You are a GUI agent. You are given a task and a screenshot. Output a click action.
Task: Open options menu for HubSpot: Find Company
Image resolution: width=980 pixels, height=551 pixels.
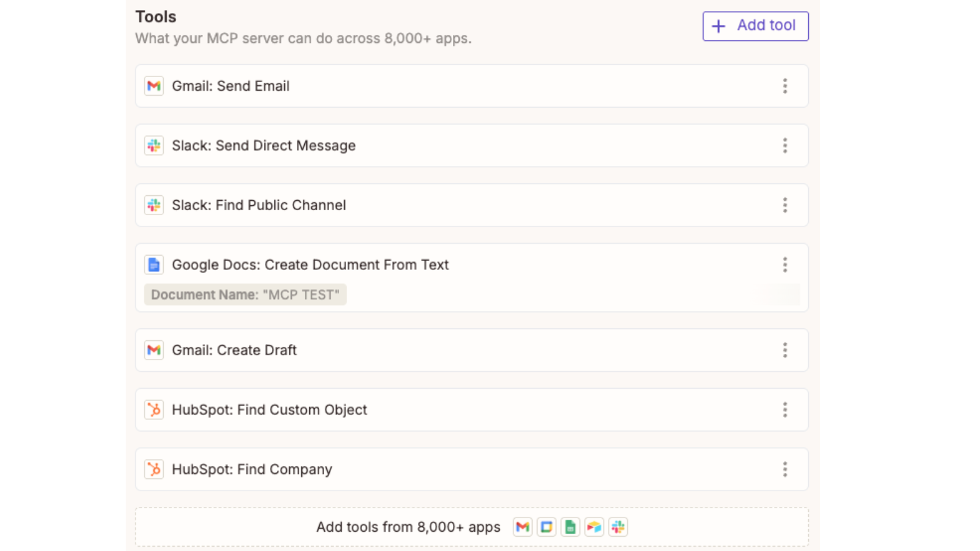pos(785,470)
